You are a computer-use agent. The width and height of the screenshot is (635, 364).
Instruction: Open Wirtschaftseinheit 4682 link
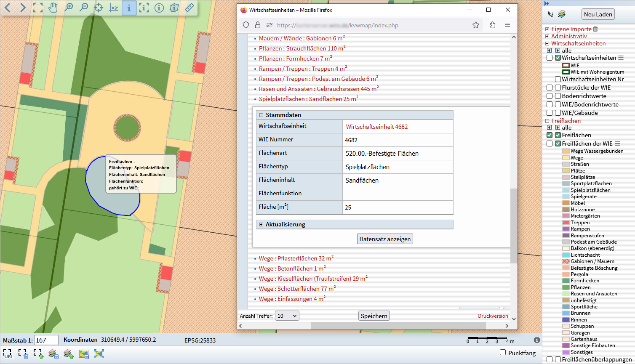(377, 127)
